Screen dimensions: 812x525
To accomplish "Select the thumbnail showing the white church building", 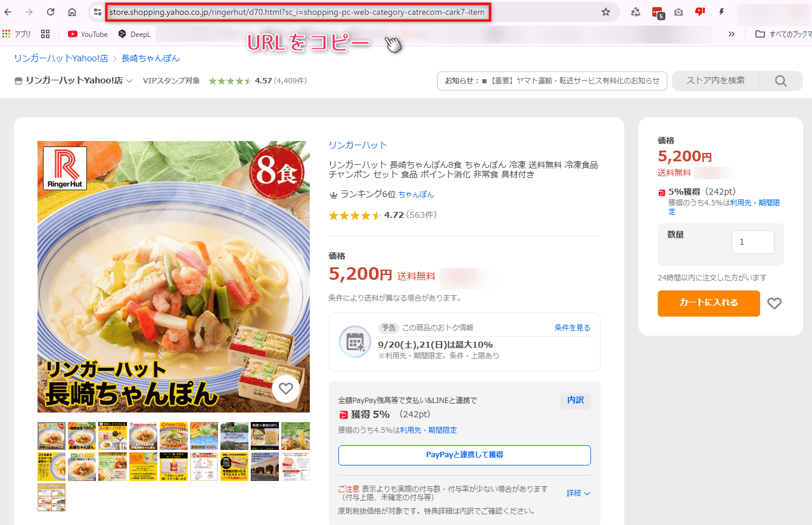I will point(112,436).
